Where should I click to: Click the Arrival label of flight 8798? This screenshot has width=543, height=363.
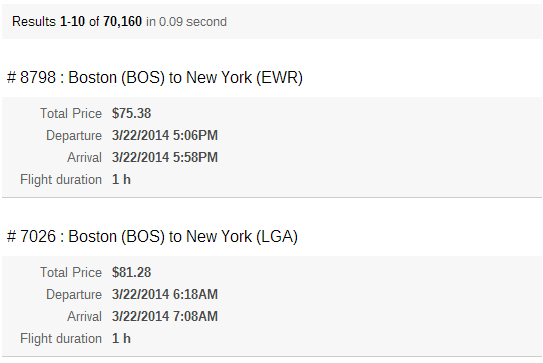click(x=84, y=158)
